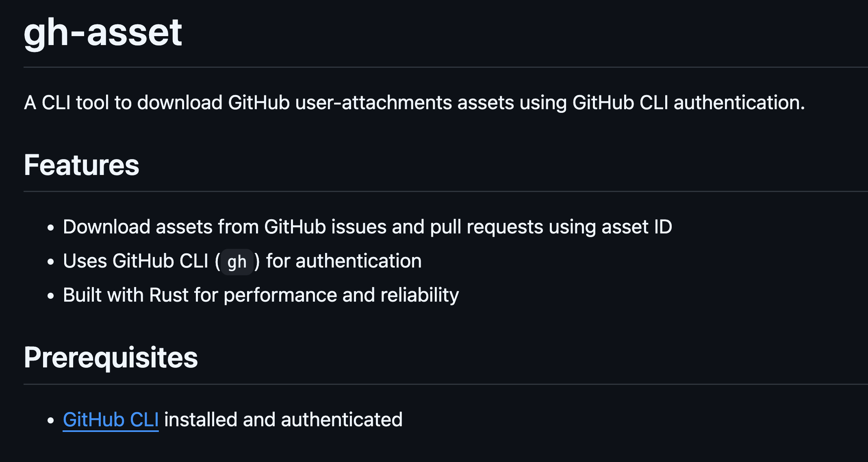Image resolution: width=868 pixels, height=462 pixels.
Task: Open the GitHub CLI link
Action: [x=111, y=419]
